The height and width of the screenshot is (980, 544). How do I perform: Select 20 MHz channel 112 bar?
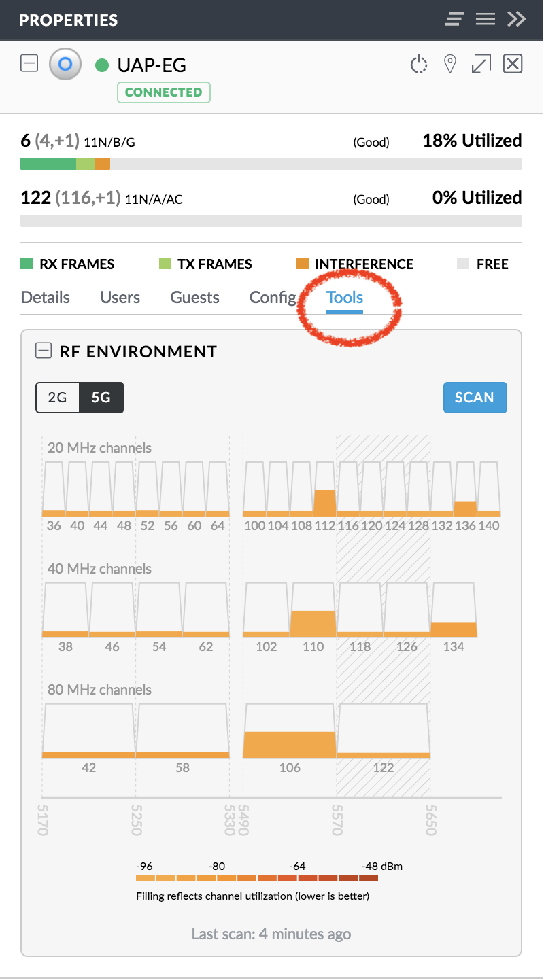(325, 489)
